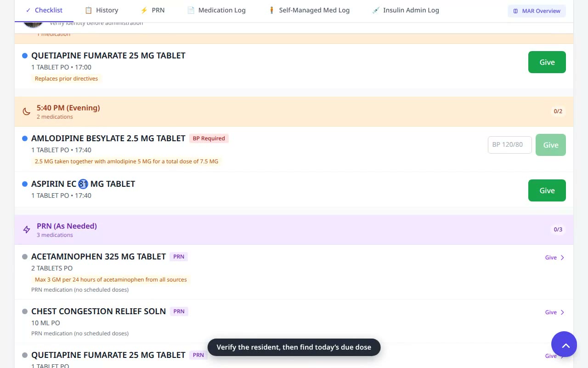Switch to the Insulin Admin Log tab
This screenshot has width=588, height=368.
(x=405, y=10)
